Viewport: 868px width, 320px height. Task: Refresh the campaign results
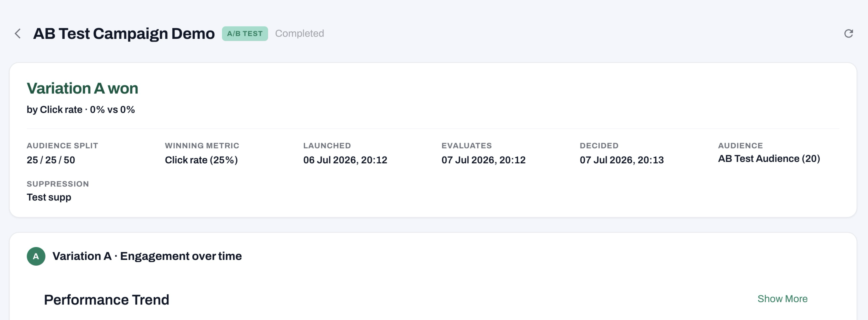848,33
